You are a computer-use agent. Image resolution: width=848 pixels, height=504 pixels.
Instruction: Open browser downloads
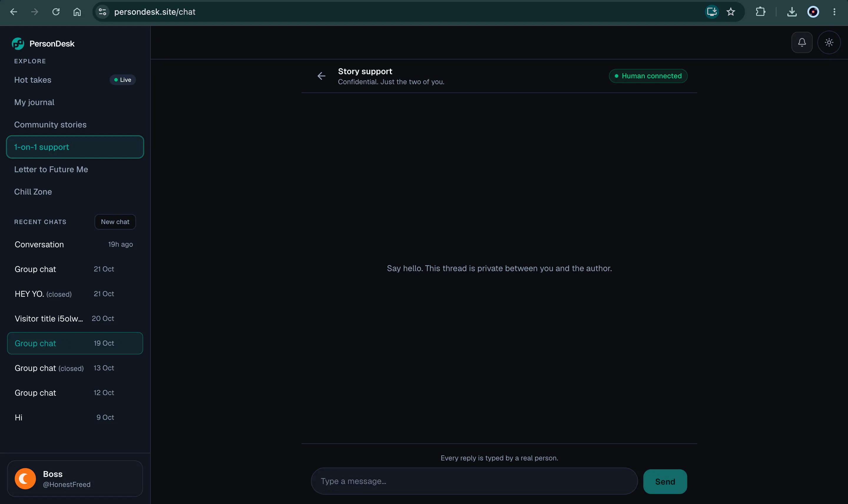[x=792, y=12]
